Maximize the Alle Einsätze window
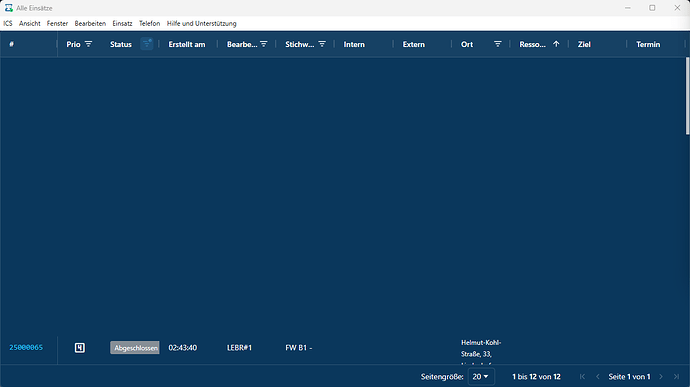690x387 pixels. [x=652, y=8]
